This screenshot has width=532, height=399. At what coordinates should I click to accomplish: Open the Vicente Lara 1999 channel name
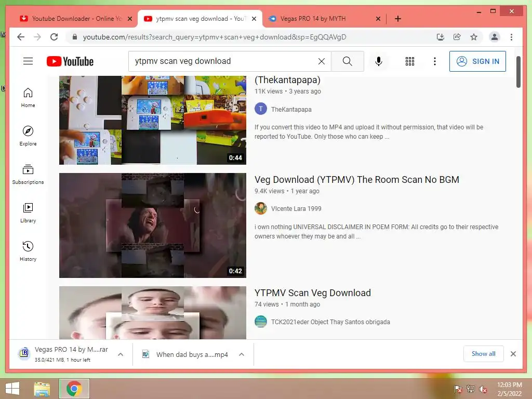296,209
